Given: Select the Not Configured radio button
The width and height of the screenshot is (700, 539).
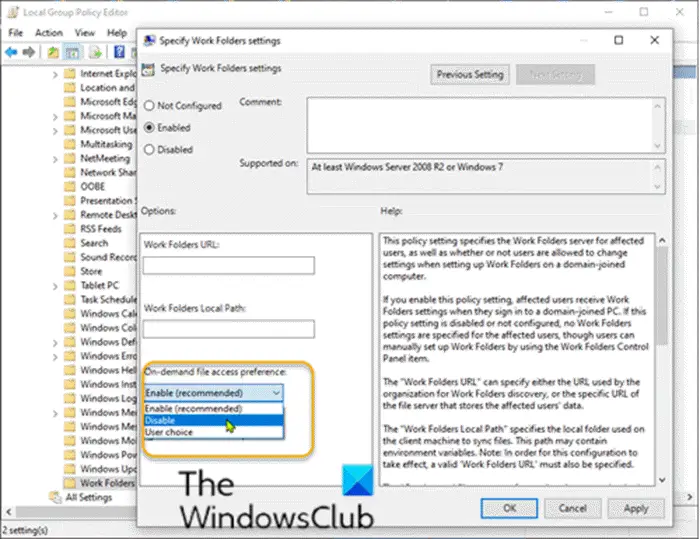Looking at the screenshot, I should point(149,106).
